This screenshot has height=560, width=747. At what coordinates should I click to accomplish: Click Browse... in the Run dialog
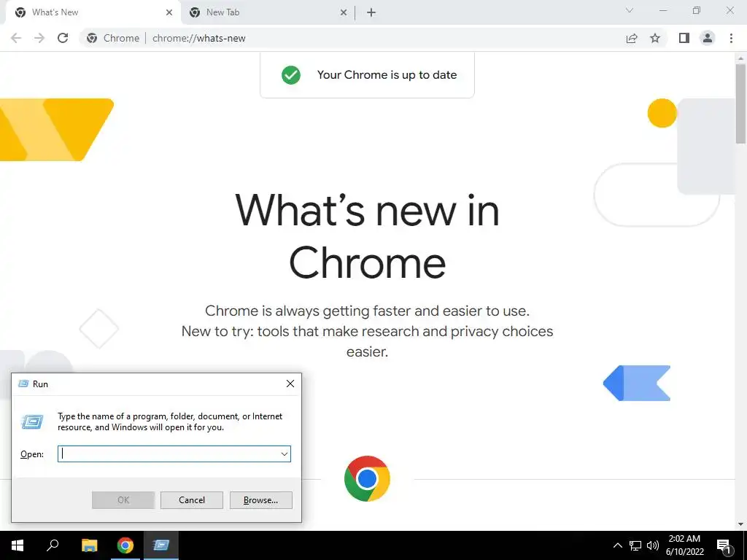pyautogui.click(x=260, y=500)
